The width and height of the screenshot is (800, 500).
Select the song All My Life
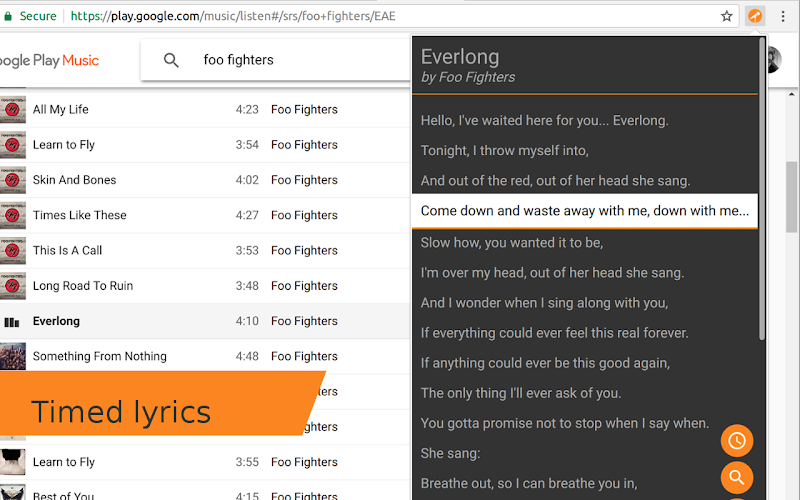[x=61, y=110]
